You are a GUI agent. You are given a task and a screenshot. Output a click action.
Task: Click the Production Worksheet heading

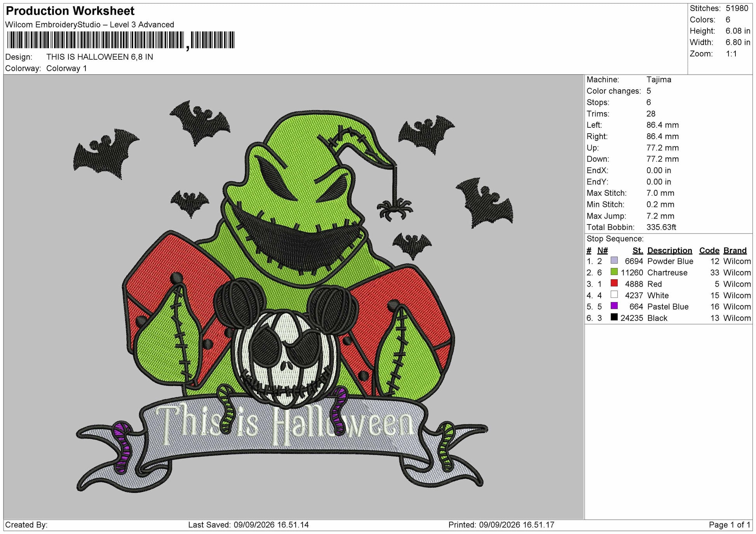[70, 11]
